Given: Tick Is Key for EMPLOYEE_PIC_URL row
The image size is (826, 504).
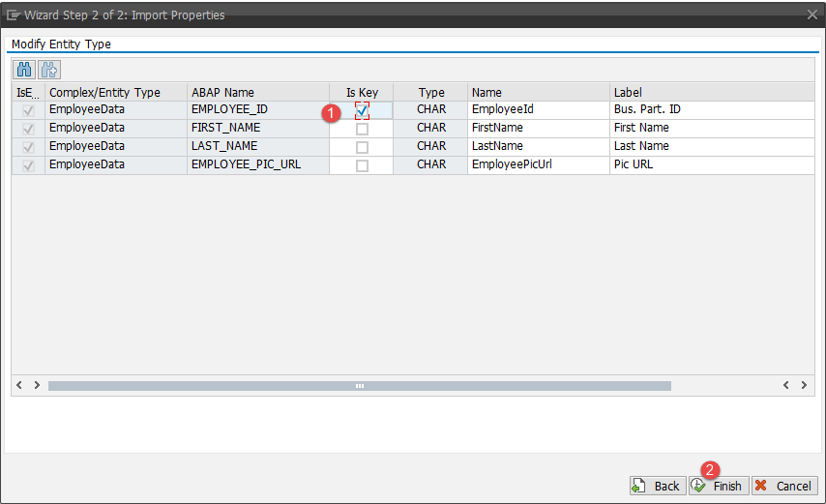Looking at the screenshot, I should pos(362,165).
